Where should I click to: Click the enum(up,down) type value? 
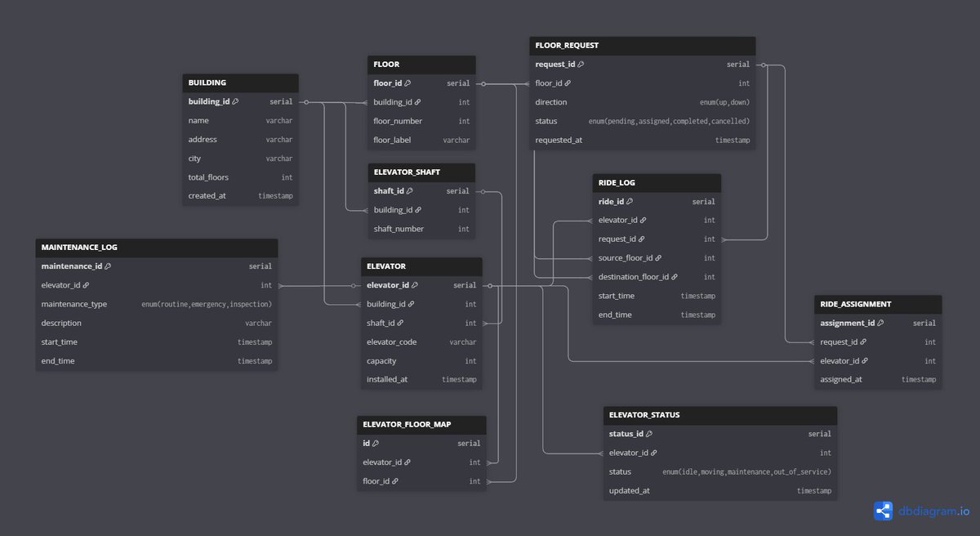(724, 102)
